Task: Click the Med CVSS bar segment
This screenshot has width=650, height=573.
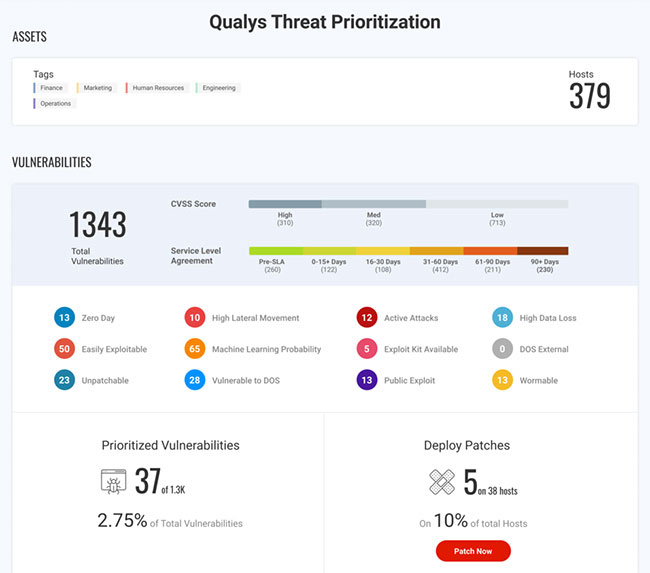Action: pos(374,204)
